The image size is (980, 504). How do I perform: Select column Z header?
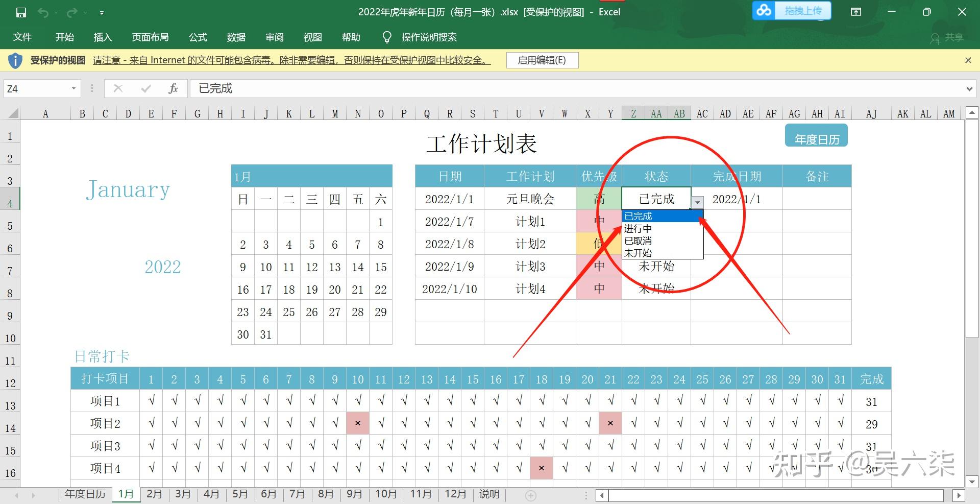coord(633,113)
